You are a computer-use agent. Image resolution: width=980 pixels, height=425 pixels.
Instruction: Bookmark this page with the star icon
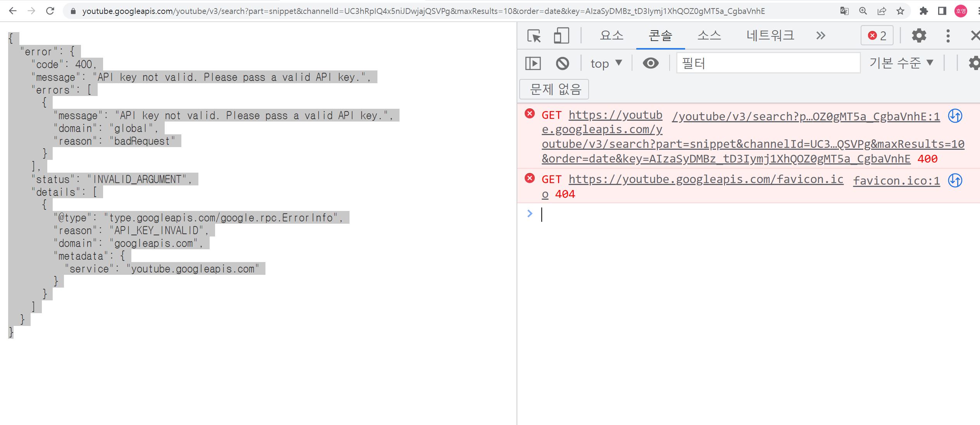click(x=900, y=11)
